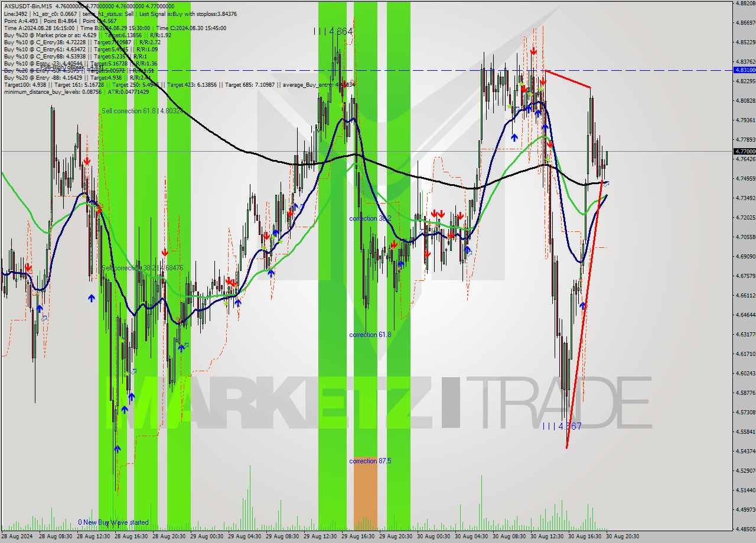Click the 'Sell correction 38.2 | 4.68476' label
This screenshot has width=756, height=543.
coord(142,268)
